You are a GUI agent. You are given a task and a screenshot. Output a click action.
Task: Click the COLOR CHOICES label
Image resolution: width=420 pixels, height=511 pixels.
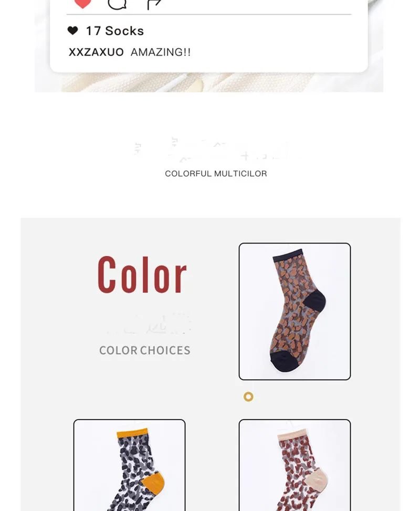(x=145, y=350)
